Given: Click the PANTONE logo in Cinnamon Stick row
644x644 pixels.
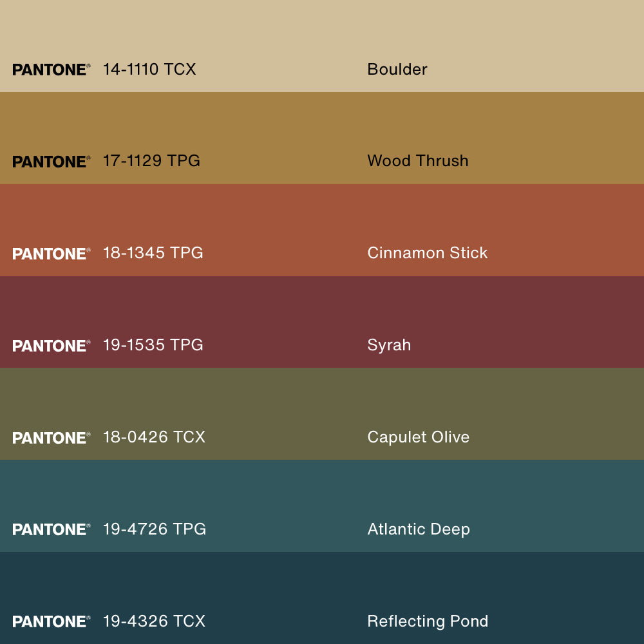Looking at the screenshot, I should click(51, 254).
